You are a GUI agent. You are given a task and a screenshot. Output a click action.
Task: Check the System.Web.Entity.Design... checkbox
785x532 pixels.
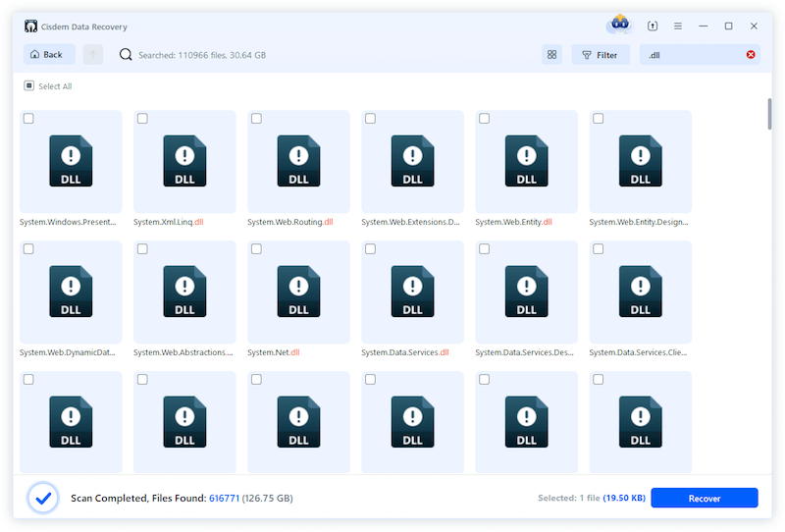(599, 119)
